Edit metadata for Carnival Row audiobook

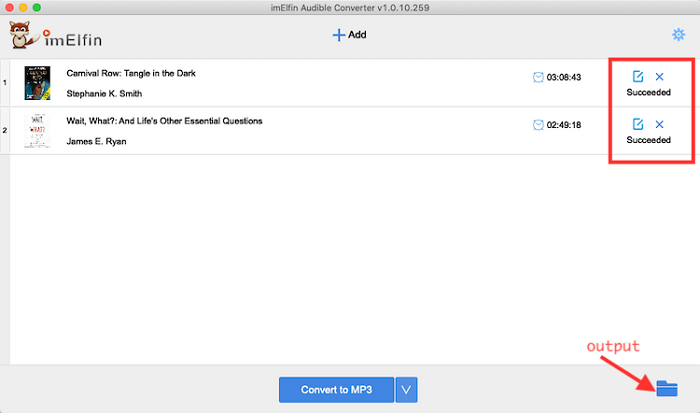(638, 76)
